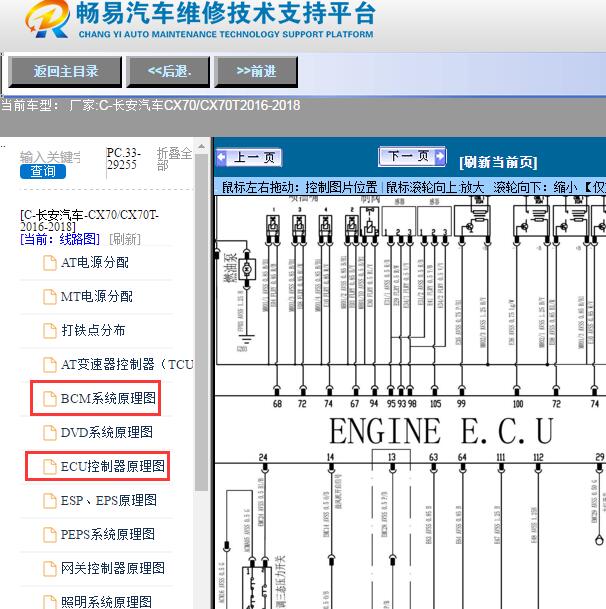Image resolution: width=606 pixels, height=609 pixels.
Task: Click the 查询 search button
Action: pyautogui.click(x=43, y=171)
